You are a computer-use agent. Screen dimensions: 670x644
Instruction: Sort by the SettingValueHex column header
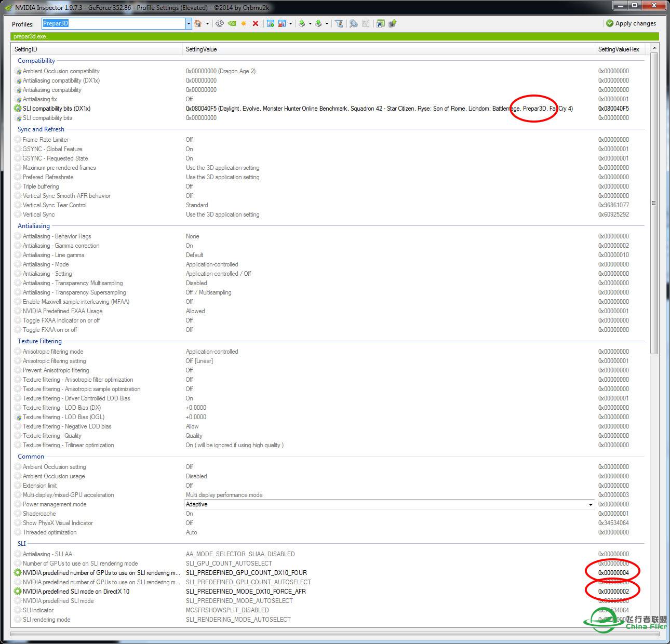[x=621, y=49]
